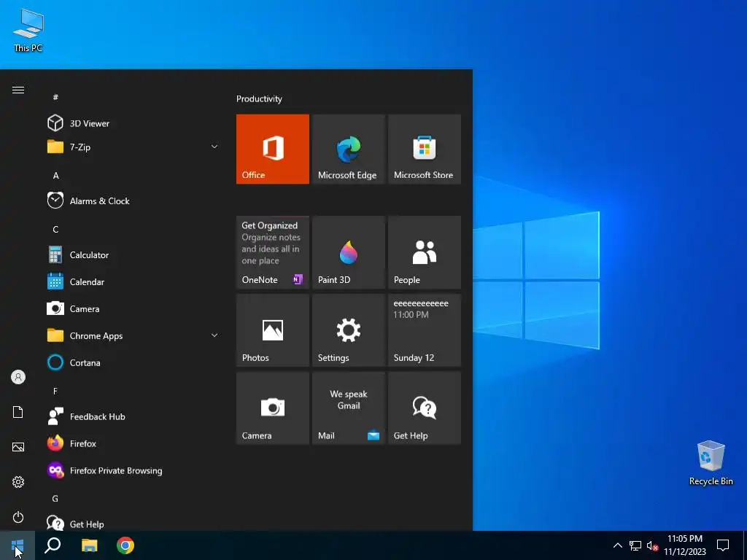This screenshot has height=560, width=747.
Task: Launch Calculator from app list
Action: pos(133,254)
